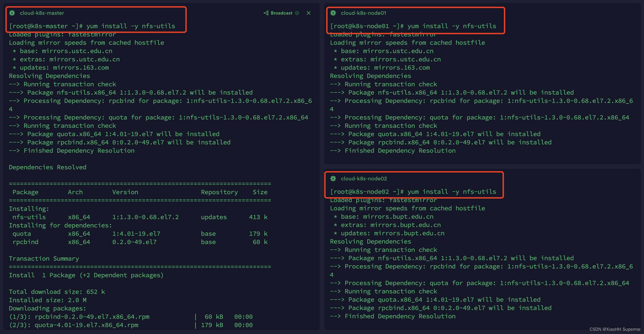
Task: Close the cloud-k8s-master pane with X
Action: click(309, 13)
